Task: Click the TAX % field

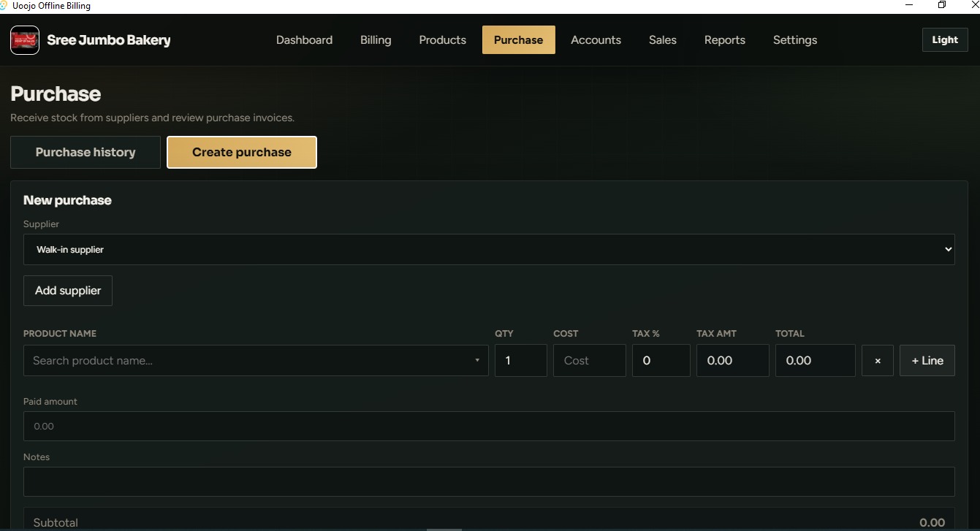Action: [661, 361]
